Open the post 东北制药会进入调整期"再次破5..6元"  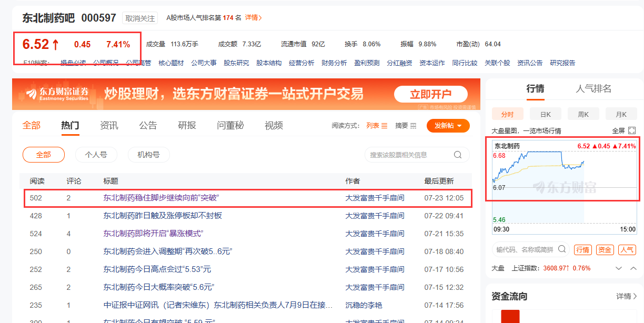coord(168,251)
